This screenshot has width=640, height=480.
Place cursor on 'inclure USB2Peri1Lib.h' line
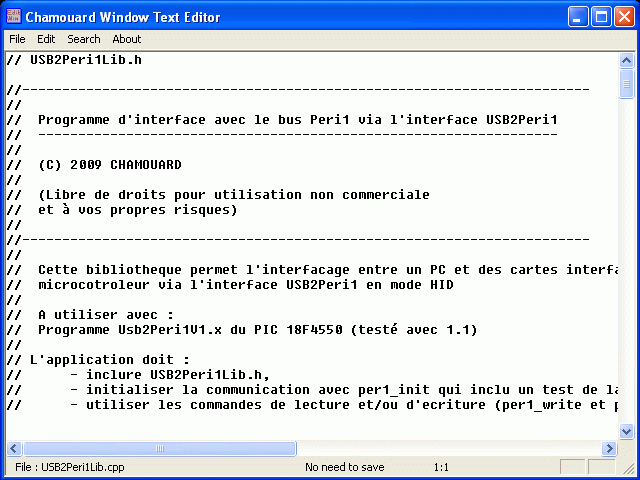click(x=168, y=375)
